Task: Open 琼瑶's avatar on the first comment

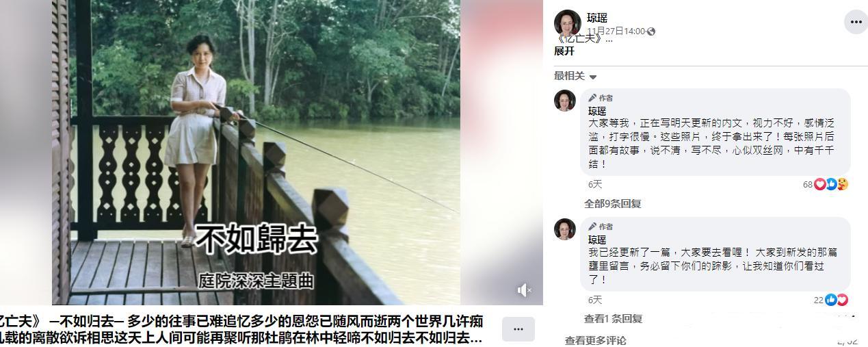Action: point(565,100)
